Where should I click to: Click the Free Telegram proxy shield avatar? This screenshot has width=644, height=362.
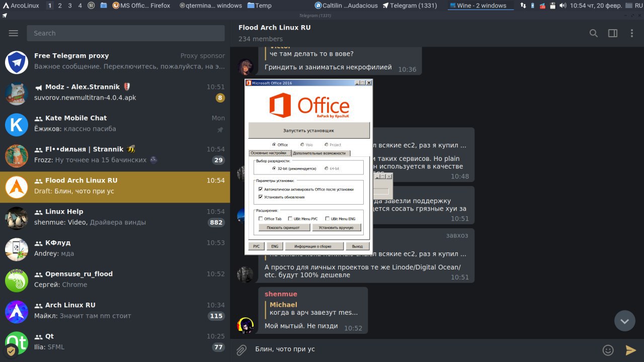coord(17,62)
